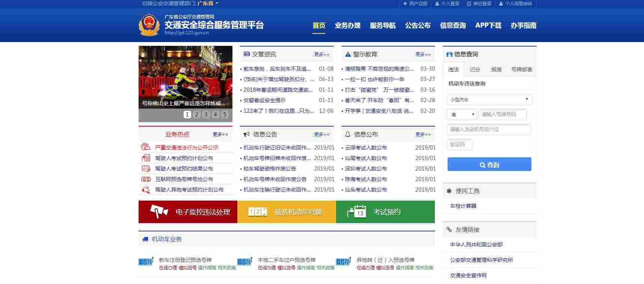Click the police emblem logo
Image resolution: width=644 pixels, height=284 pixels.
[149, 25]
